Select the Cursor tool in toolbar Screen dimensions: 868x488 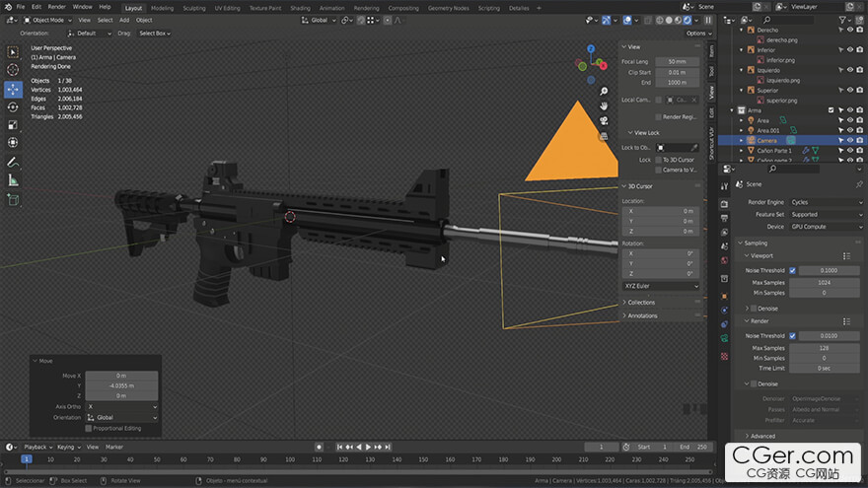click(x=13, y=70)
